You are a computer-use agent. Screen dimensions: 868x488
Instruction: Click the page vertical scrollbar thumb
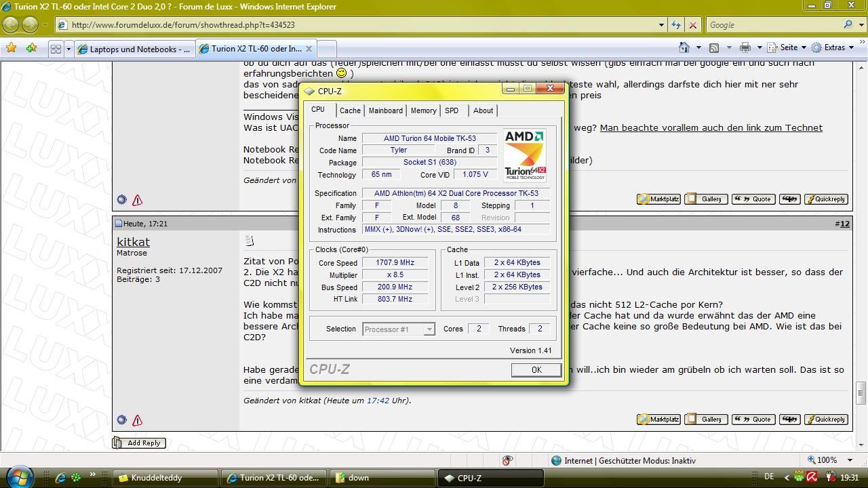861,392
